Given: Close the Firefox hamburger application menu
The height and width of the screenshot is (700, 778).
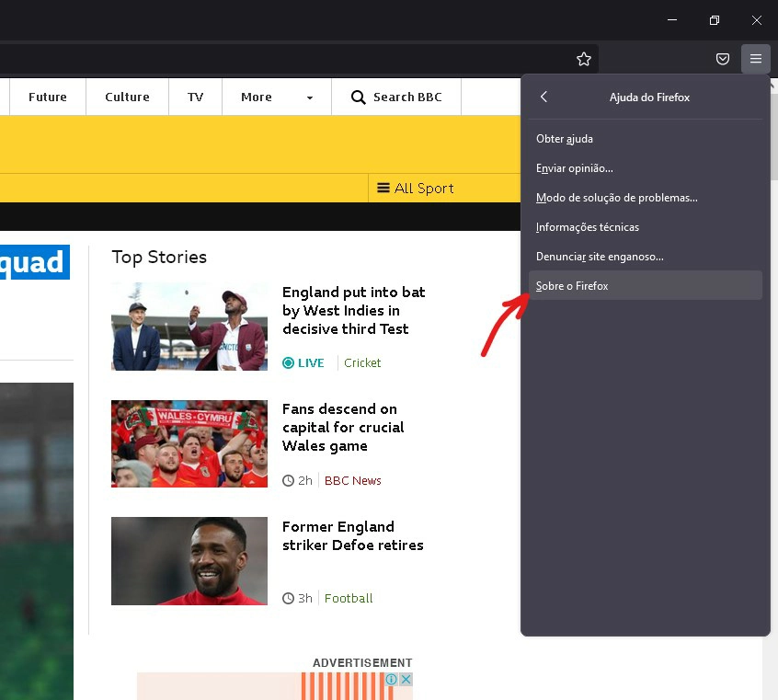Looking at the screenshot, I should (x=755, y=59).
